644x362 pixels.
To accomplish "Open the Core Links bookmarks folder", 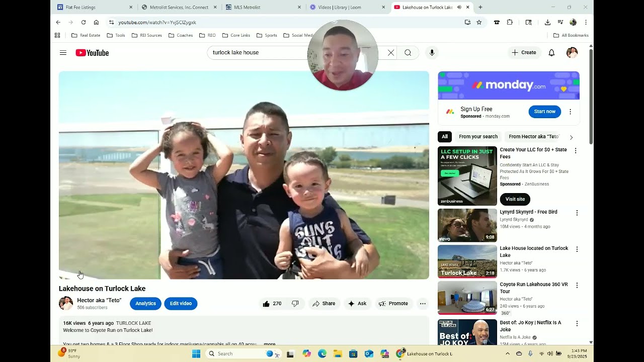I will (236, 35).
